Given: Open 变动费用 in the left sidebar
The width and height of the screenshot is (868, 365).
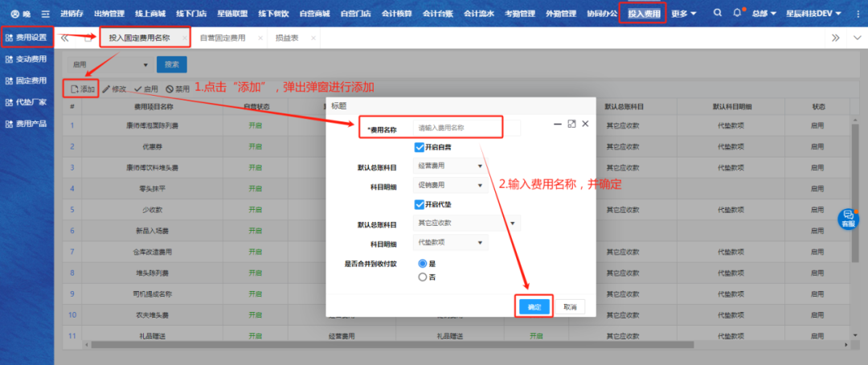Looking at the screenshot, I should point(27,59).
